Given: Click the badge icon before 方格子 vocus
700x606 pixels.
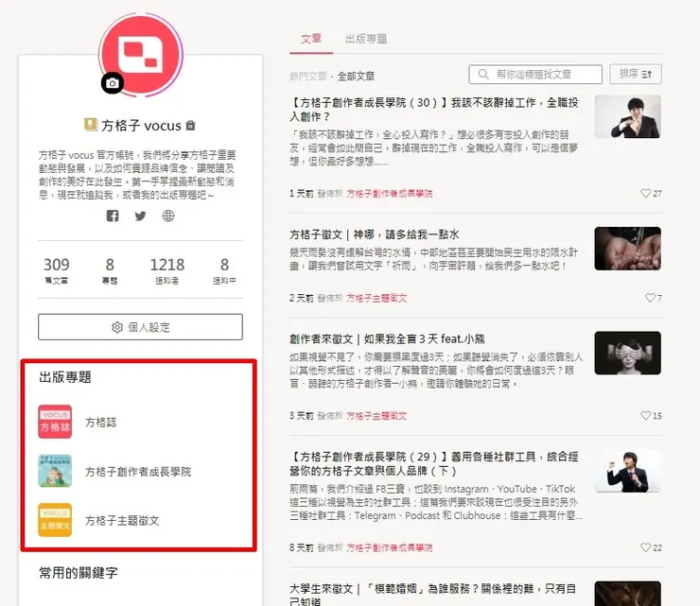Looking at the screenshot, I should coord(91,125).
